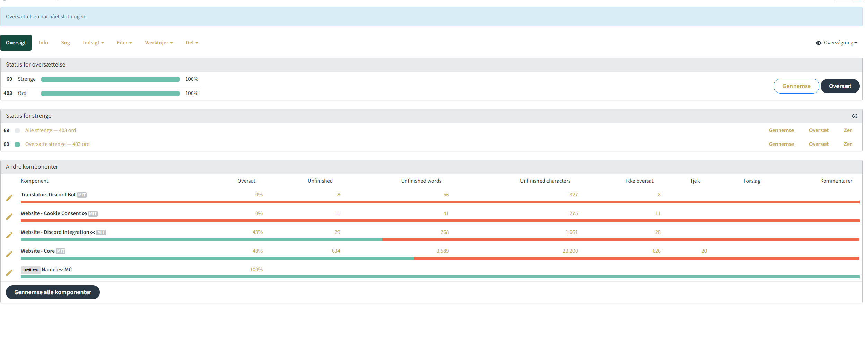This screenshot has width=868, height=360.
Task: Click pencil icon beside Website - Cookie Consent
Action: click(x=9, y=217)
